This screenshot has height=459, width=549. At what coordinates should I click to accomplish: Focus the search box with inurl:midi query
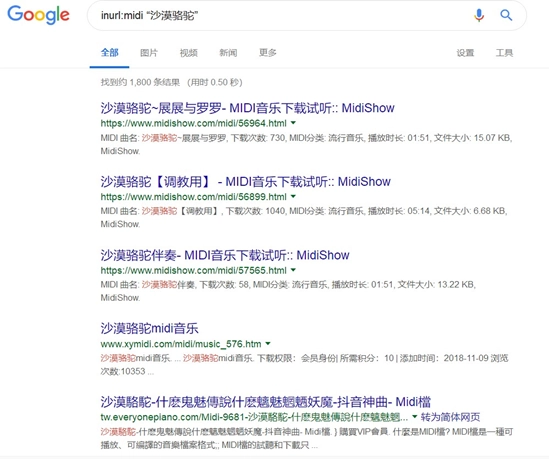pos(280,15)
